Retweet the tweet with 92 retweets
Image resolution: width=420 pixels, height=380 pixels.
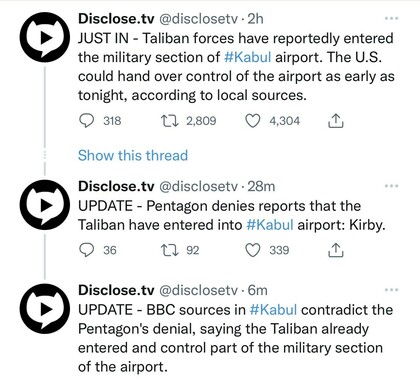(169, 250)
